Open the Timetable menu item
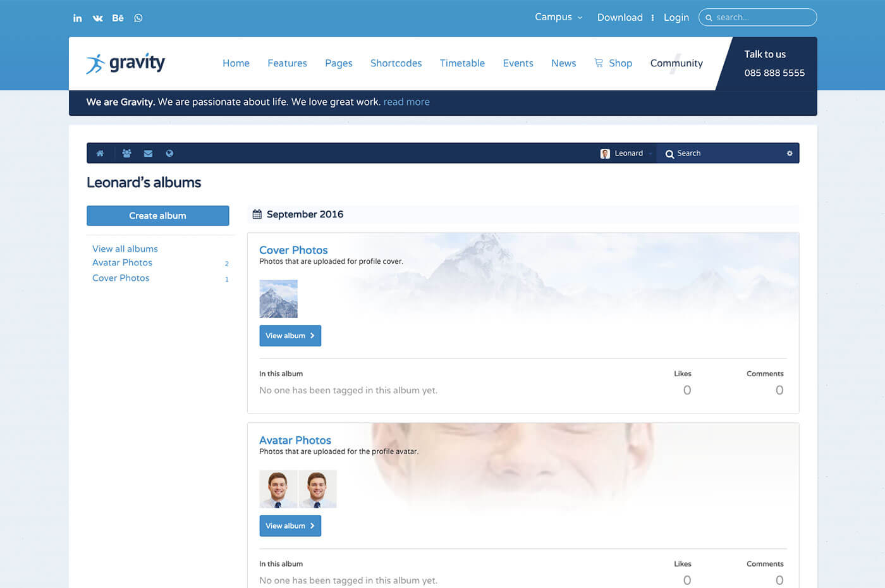885x588 pixels. pyautogui.click(x=462, y=63)
